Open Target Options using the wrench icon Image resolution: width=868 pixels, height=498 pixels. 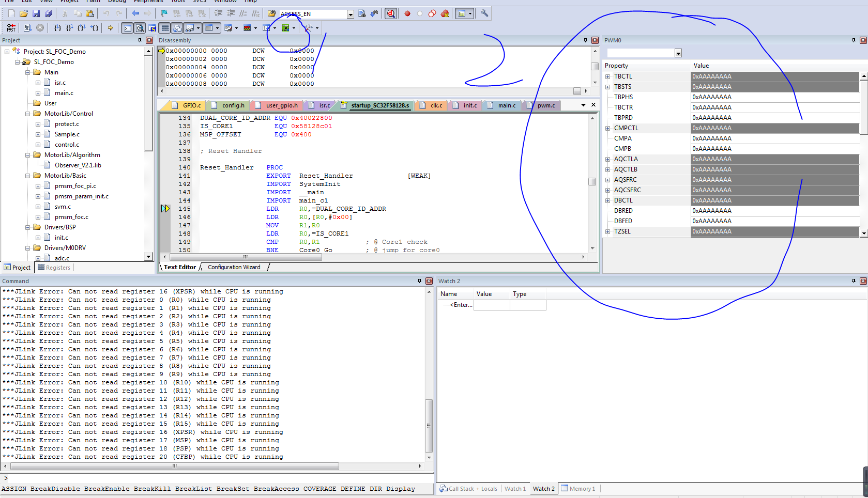(x=484, y=13)
